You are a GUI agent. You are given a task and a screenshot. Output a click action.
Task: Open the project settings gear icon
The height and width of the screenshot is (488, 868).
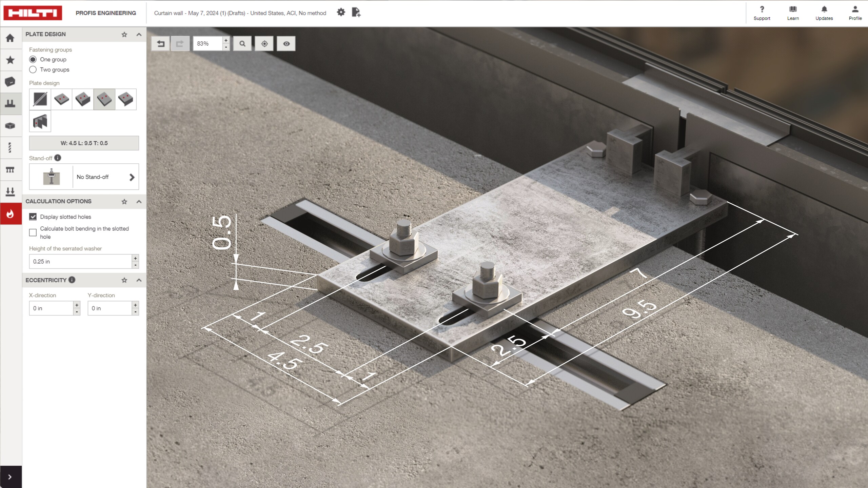(341, 13)
